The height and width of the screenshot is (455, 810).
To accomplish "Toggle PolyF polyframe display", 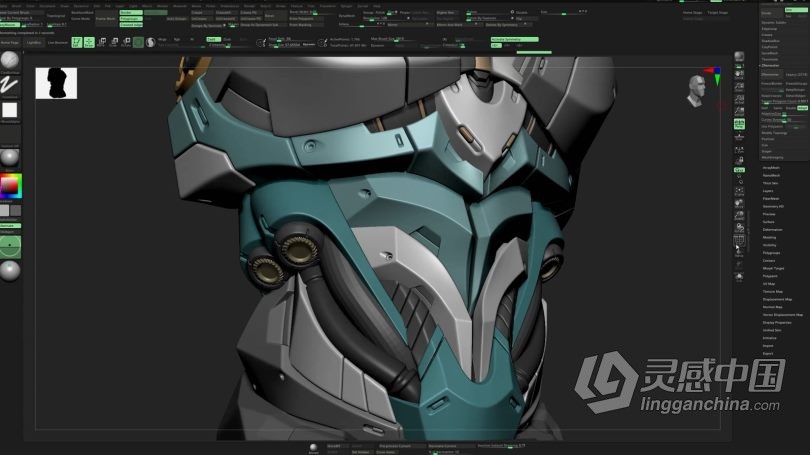I will [739, 240].
